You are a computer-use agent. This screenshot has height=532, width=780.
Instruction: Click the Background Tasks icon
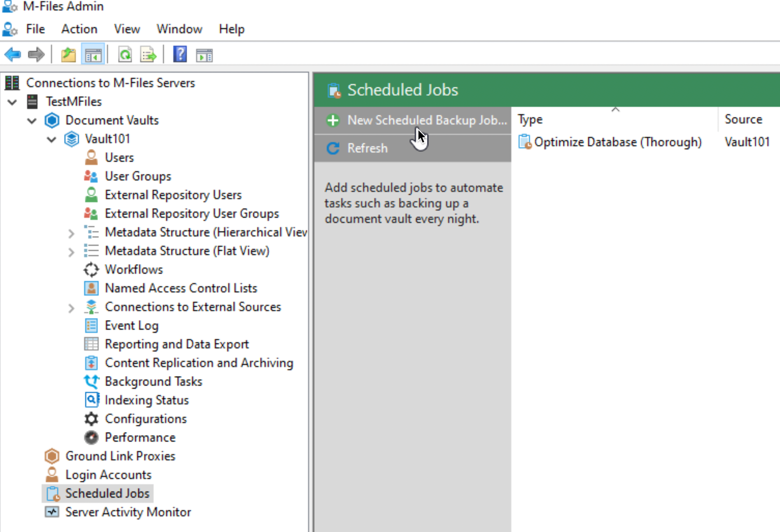click(x=91, y=381)
